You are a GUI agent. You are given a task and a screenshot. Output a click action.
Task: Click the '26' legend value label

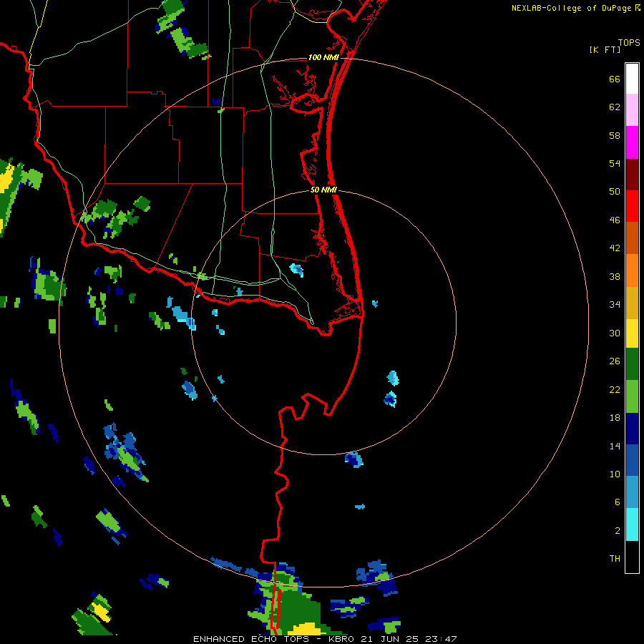[x=615, y=361]
